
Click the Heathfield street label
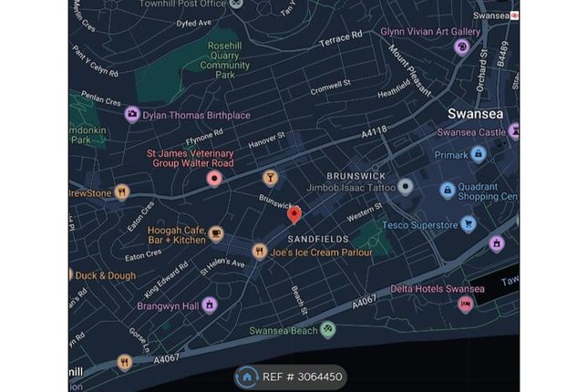click(x=394, y=88)
